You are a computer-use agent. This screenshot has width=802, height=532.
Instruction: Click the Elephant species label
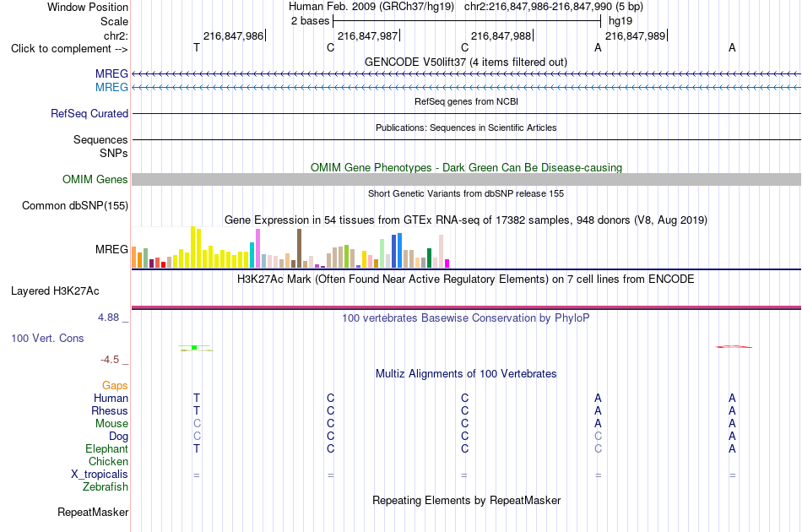tap(107, 448)
